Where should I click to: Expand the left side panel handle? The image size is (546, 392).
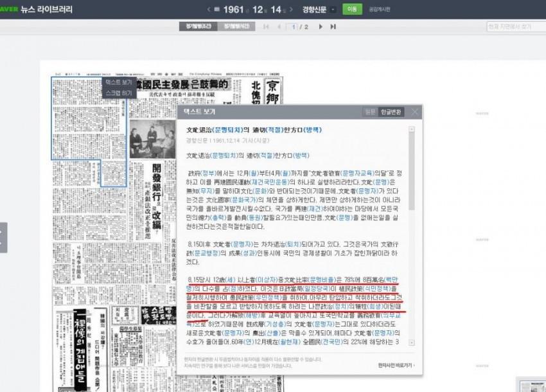(3, 237)
